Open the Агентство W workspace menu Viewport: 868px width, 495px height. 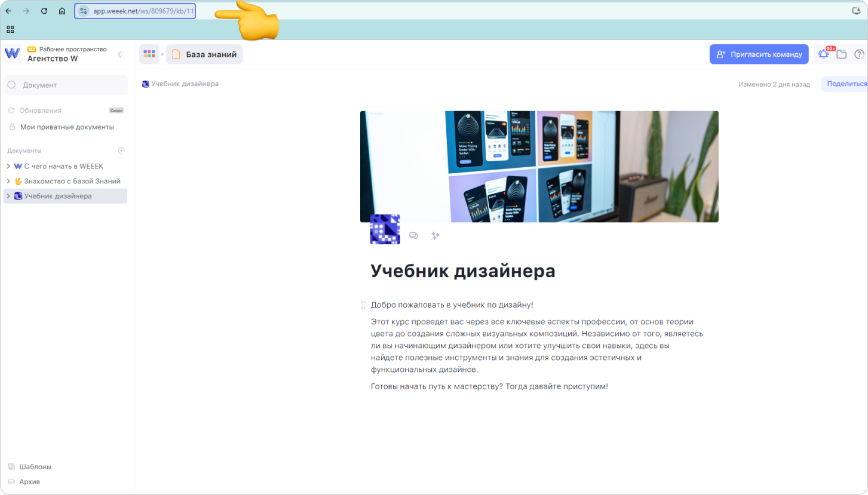pyautogui.click(x=67, y=54)
